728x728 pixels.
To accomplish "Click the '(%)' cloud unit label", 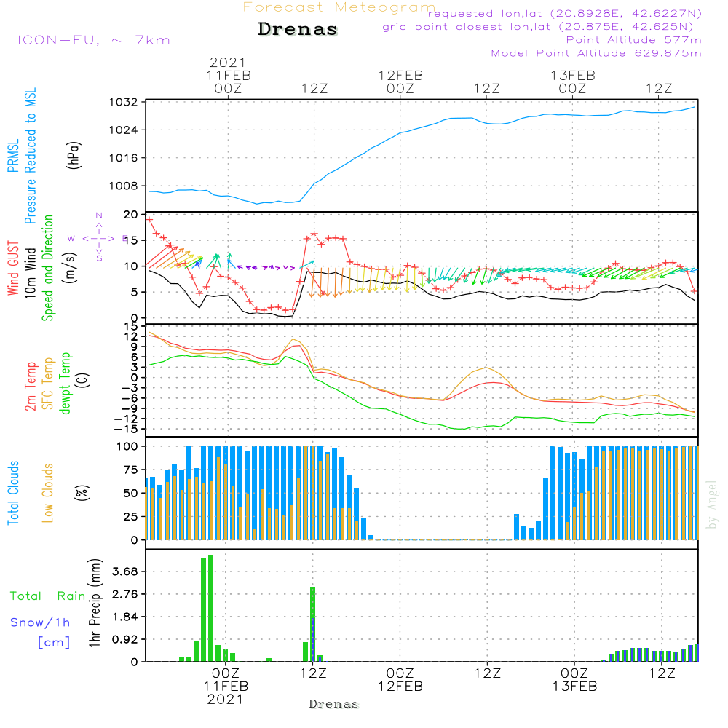I will click(82, 493).
